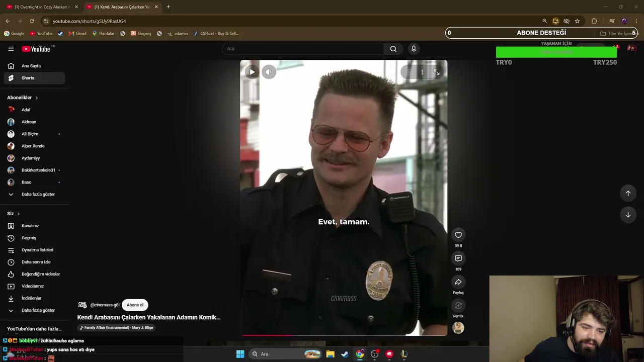Mute the Short's volume
Screen dimensions: 644x362
269,72
